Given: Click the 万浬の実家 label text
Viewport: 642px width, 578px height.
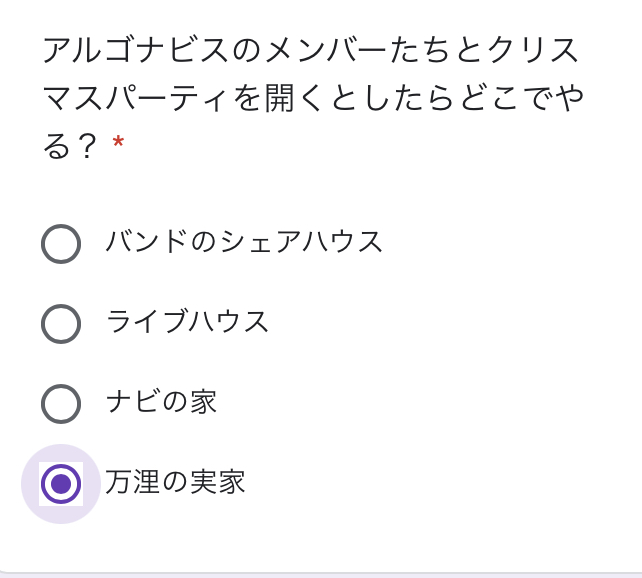Looking at the screenshot, I should [175, 481].
